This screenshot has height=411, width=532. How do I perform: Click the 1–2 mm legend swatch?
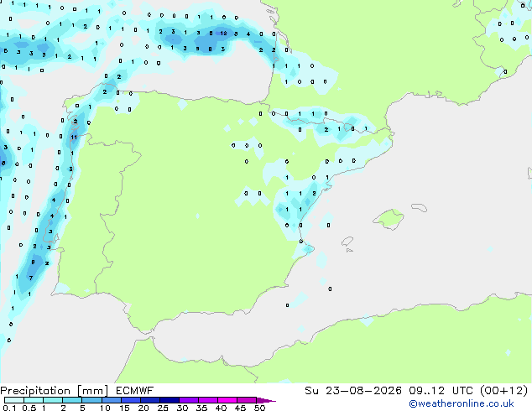(x=53, y=400)
